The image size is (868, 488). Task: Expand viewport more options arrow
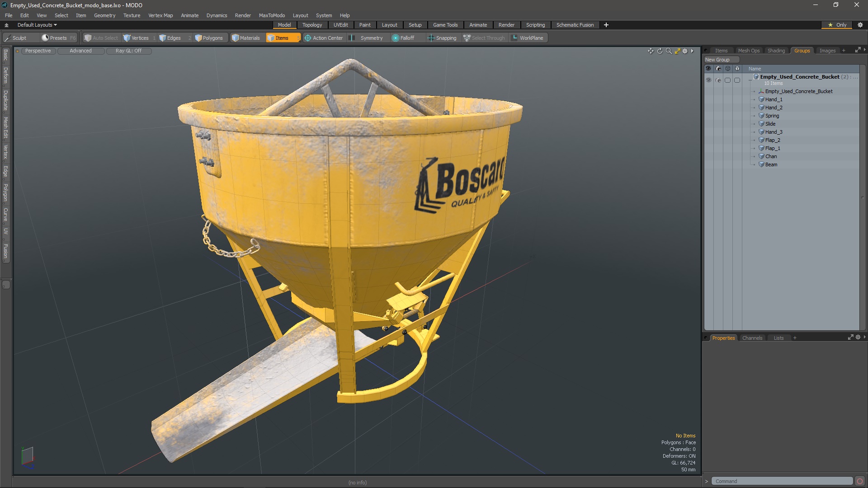click(x=692, y=51)
